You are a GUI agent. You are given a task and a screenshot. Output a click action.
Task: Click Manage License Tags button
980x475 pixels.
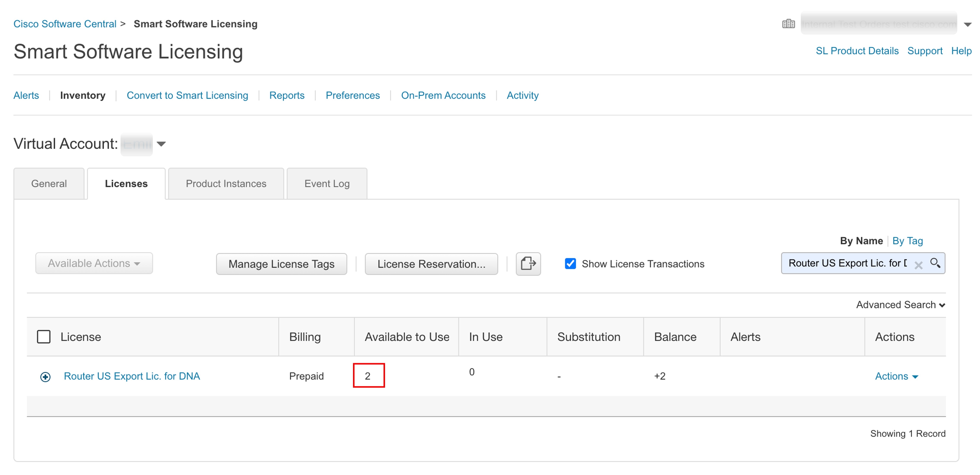point(282,264)
